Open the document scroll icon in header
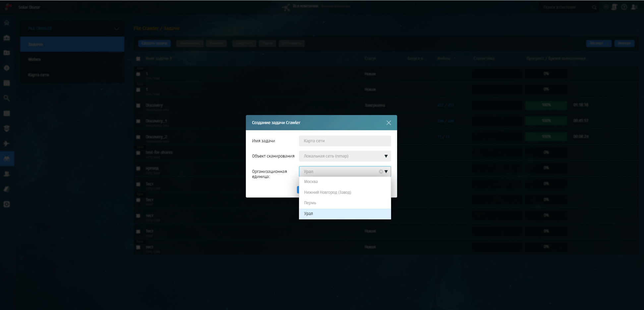 pyautogui.click(x=614, y=7)
